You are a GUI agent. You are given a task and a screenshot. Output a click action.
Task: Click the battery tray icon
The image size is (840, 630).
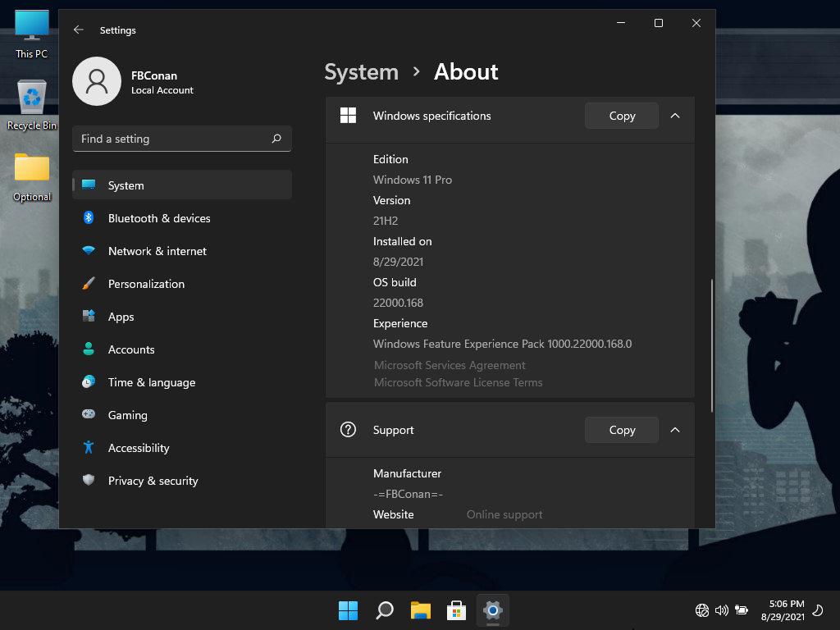tap(742, 610)
